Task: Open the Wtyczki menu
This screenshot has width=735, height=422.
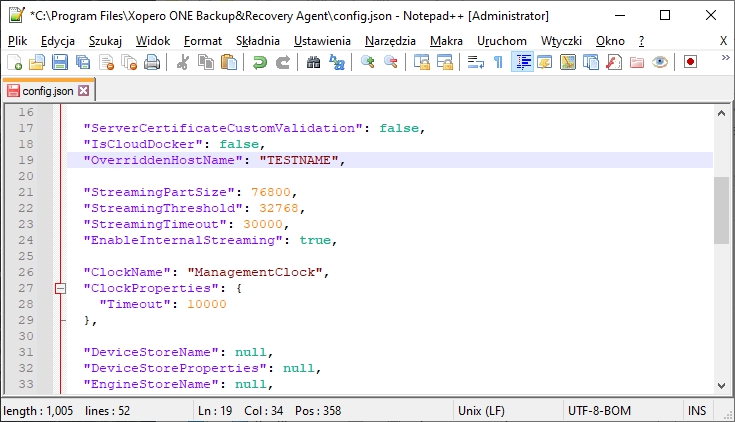Action: [561, 40]
